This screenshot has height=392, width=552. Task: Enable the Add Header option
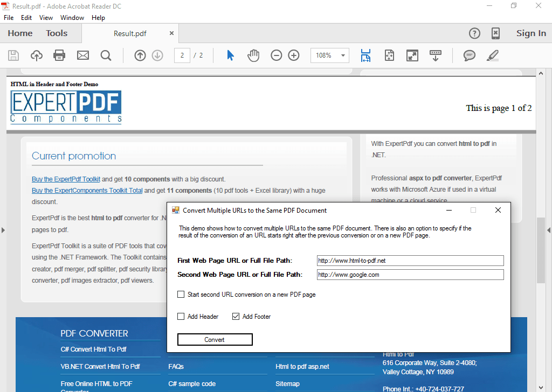(x=181, y=316)
